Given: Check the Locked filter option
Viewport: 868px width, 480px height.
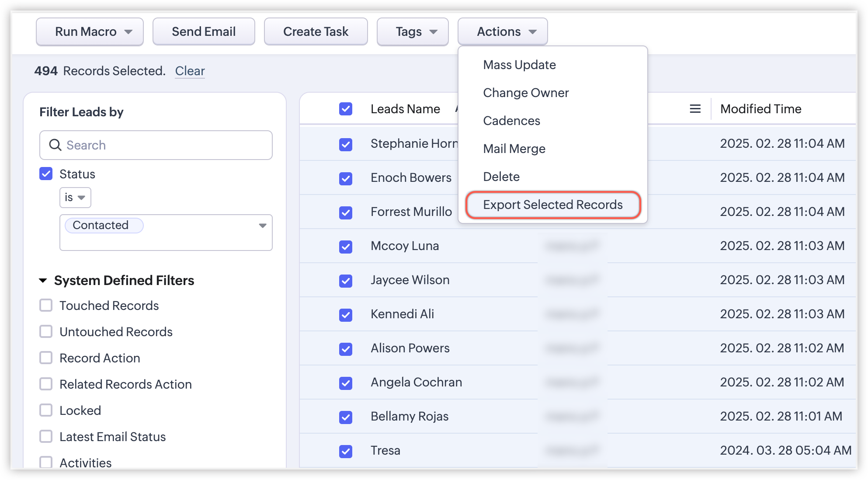Looking at the screenshot, I should [46, 410].
